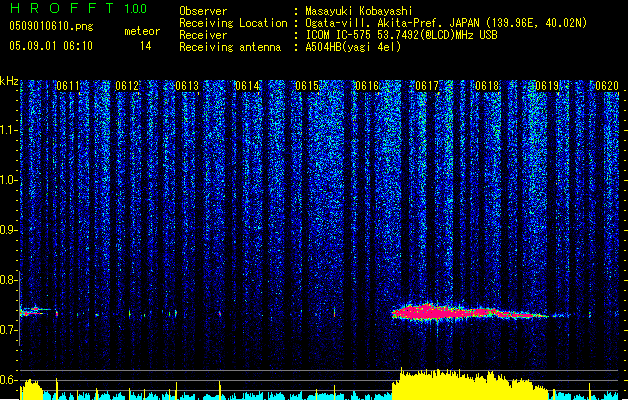Click the 0.6 kHz axis label
Image resolution: width=629 pixels, height=400 pixels.
click(x=8, y=380)
